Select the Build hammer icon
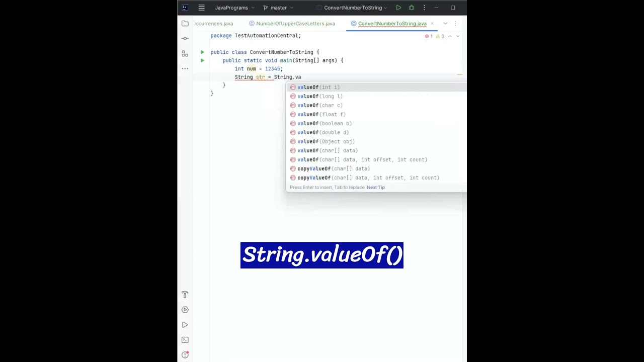This screenshot has height=362, width=644. tap(185, 295)
